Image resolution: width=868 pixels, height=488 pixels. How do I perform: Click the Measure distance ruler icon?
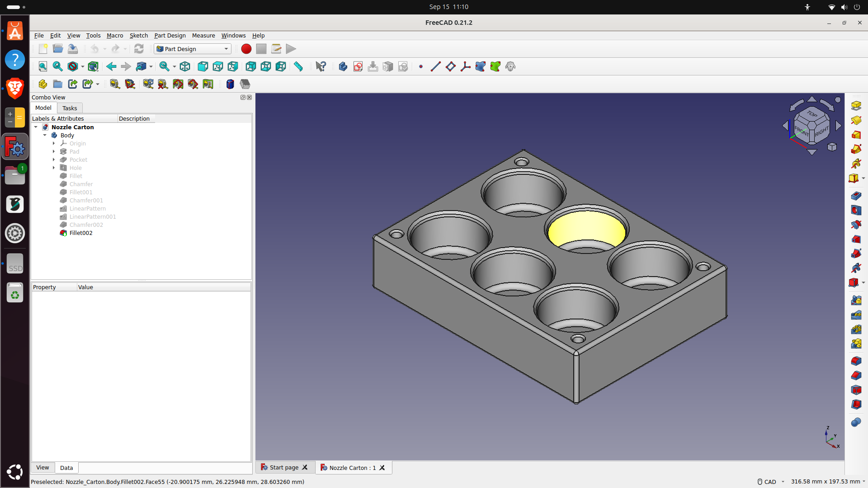coord(298,67)
